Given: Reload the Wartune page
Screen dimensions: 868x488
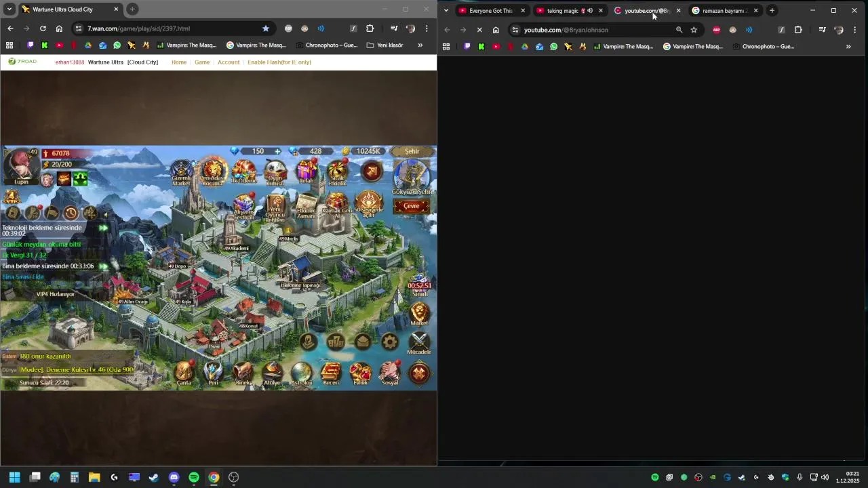Looking at the screenshot, I should [43, 28].
